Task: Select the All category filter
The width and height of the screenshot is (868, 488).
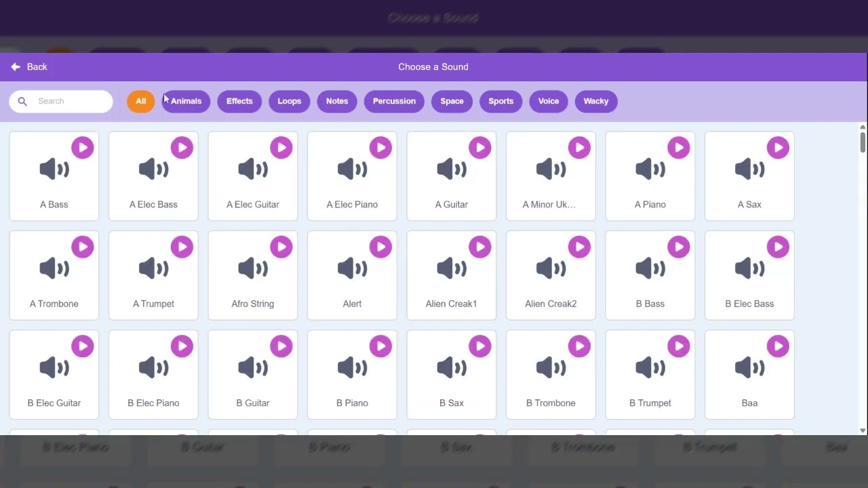Action: 140,101
